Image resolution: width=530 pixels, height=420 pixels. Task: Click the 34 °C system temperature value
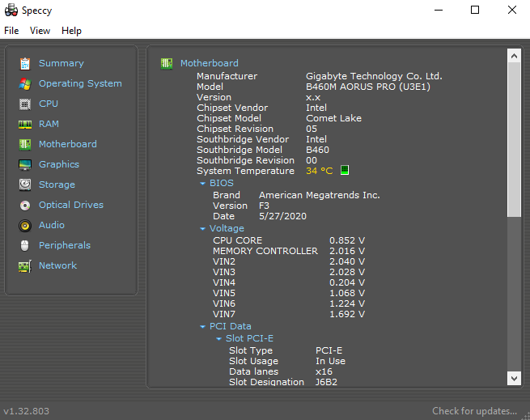tap(320, 171)
